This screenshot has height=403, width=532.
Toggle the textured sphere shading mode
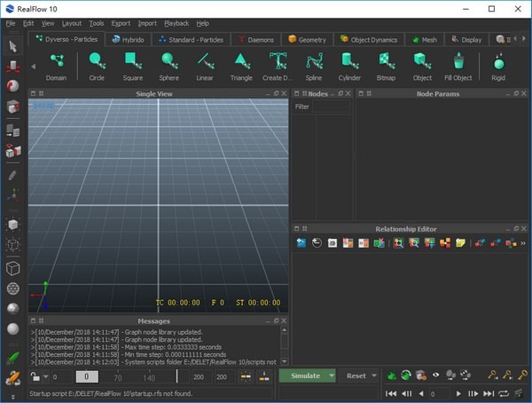[x=13, y=308]
